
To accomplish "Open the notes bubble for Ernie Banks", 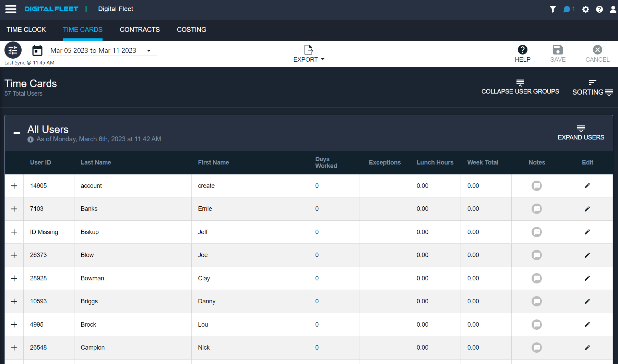I will (537, 209).
